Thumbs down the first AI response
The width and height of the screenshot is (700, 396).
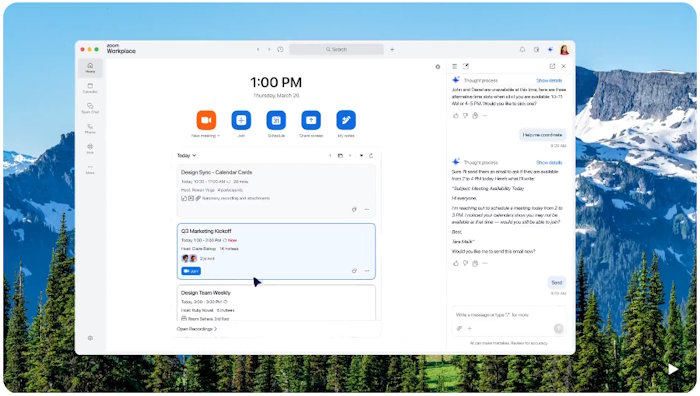click(x=465, y=116)
